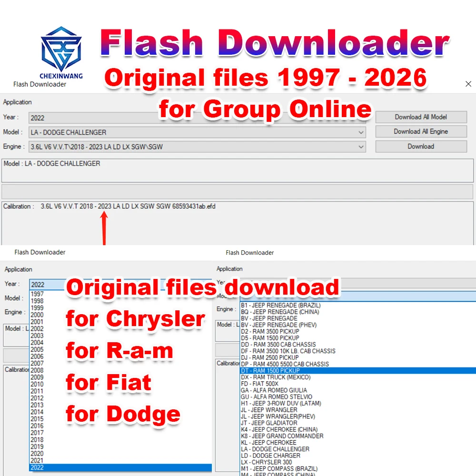Open Year combo box showing 2022 in bottom-left window
This screenshot has height=476, width=476.
click(x=120, y=285)
